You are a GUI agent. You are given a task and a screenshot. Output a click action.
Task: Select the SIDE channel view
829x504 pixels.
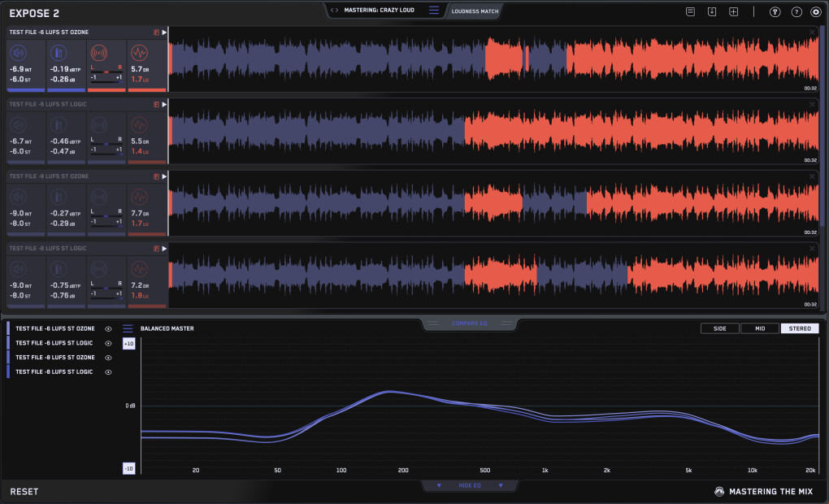719,328
